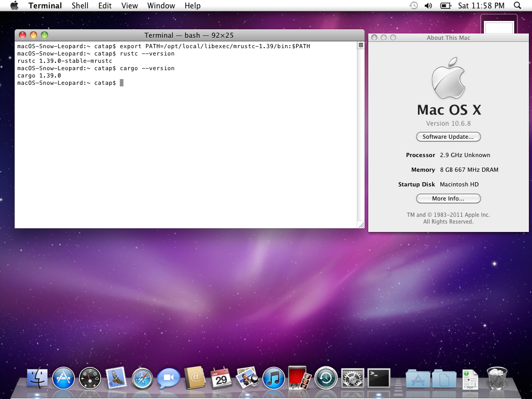The image size is (532, 399).
Task: Click the Terminal prompt cursor line
Action: 70,83
